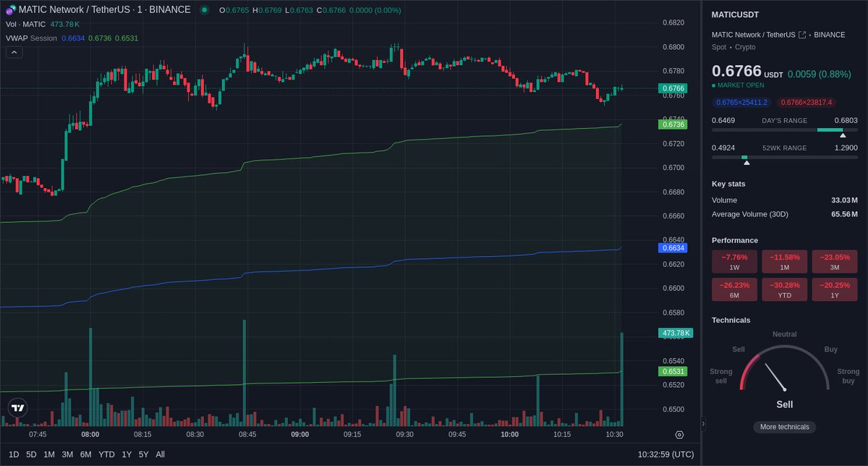Image resolution: width=868 pixels, height=466 pixels.
Task: Click the volume label 473.78K on axis
Action: [x=676, y=333]
